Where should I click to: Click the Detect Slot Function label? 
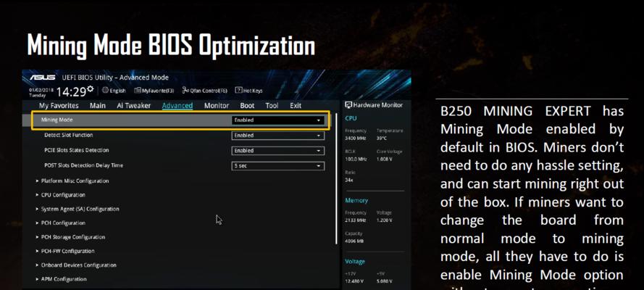(69, 135)
